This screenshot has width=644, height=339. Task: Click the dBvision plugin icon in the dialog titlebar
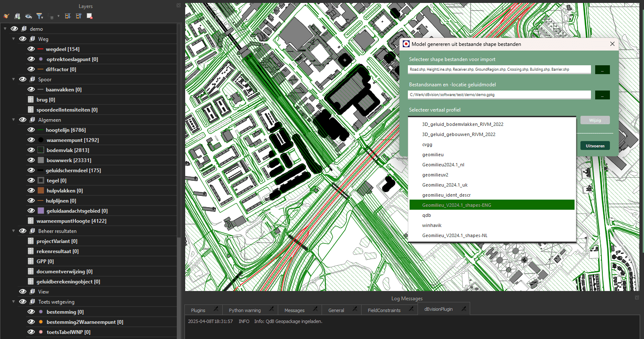pos(406,43)
